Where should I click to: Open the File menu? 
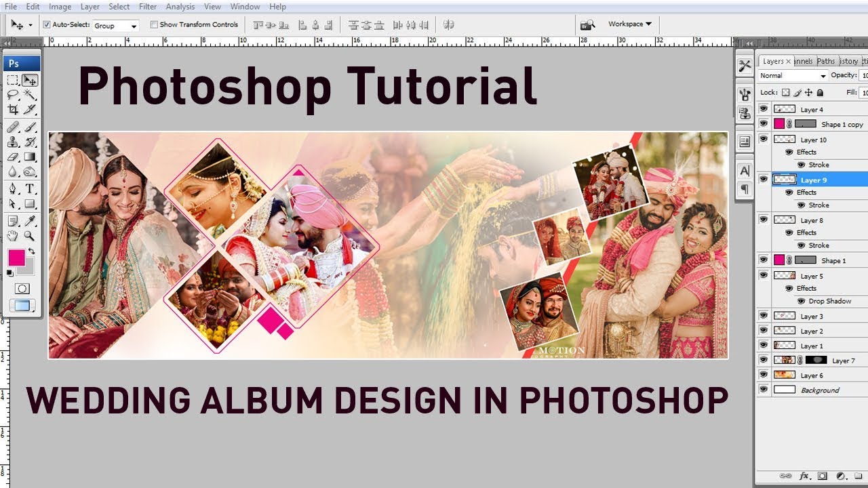[x=10, y=7]
